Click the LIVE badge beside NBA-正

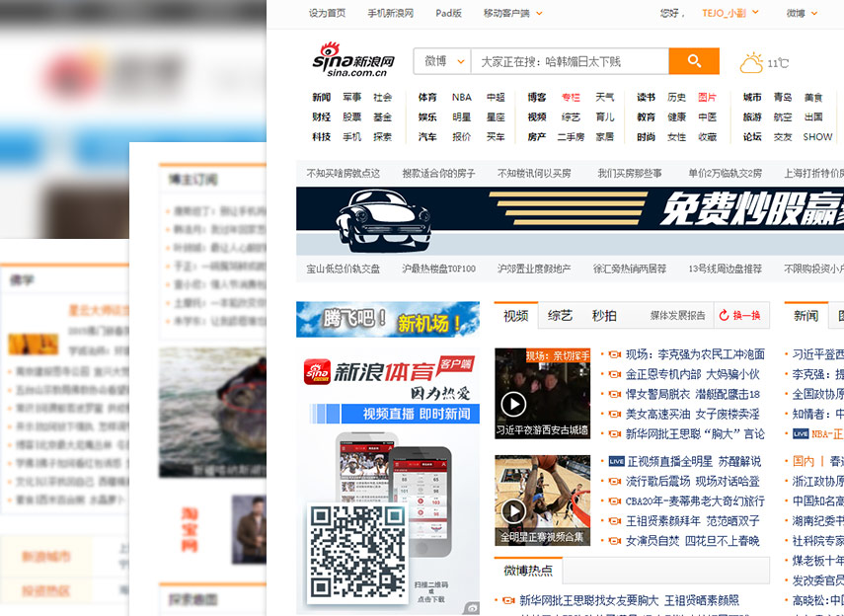801,433
